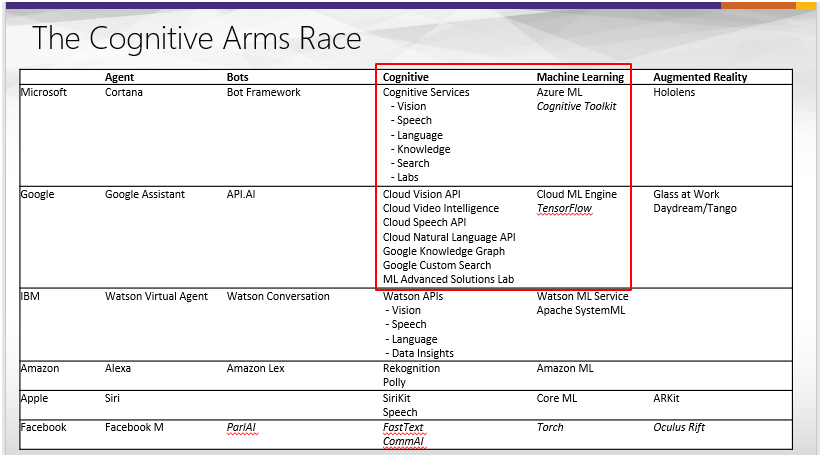The width and height of the screenshot is (822, 457).
Task: Click the 'Polly' text
Action: tap(394, 383)
